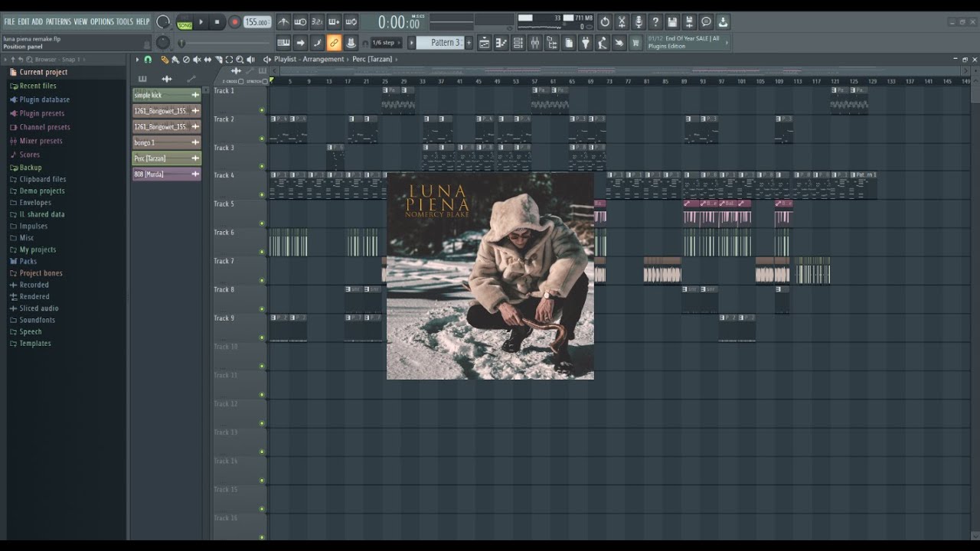Select the 'Perc [Tarzan]' picker item
980x551 pixels.
tap(166, 158)
